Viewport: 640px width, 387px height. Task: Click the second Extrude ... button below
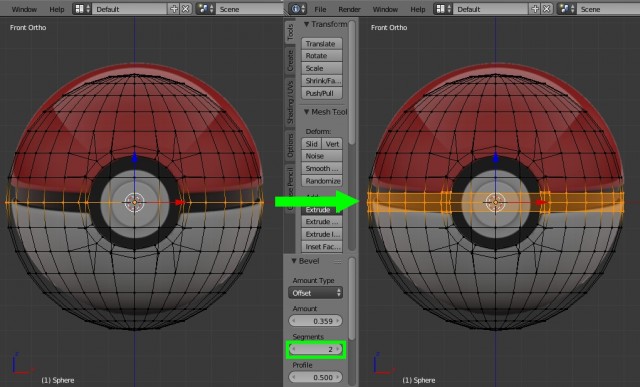[322, 222]
